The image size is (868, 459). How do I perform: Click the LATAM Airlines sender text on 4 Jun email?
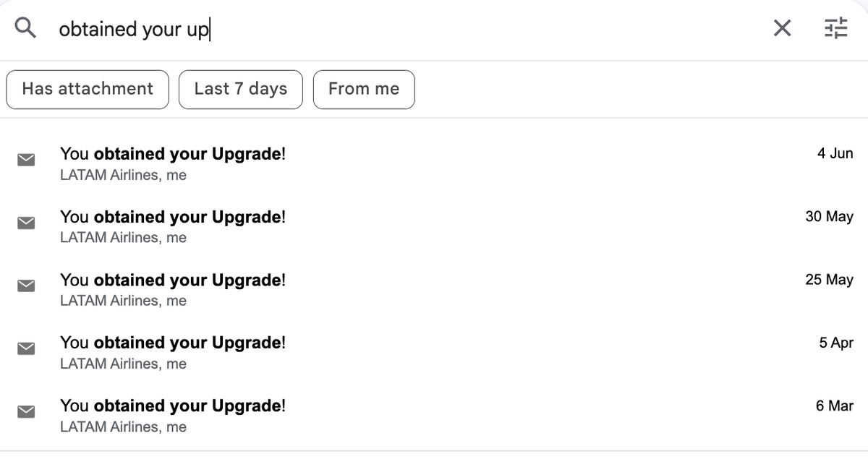[123, 175]
